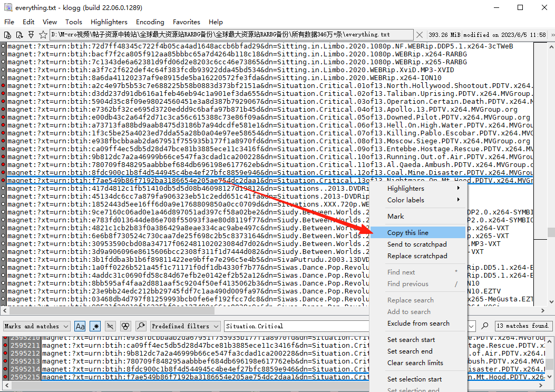
Task: Click the Situation.Critical search input field
Action: click(x=295, y=326)
